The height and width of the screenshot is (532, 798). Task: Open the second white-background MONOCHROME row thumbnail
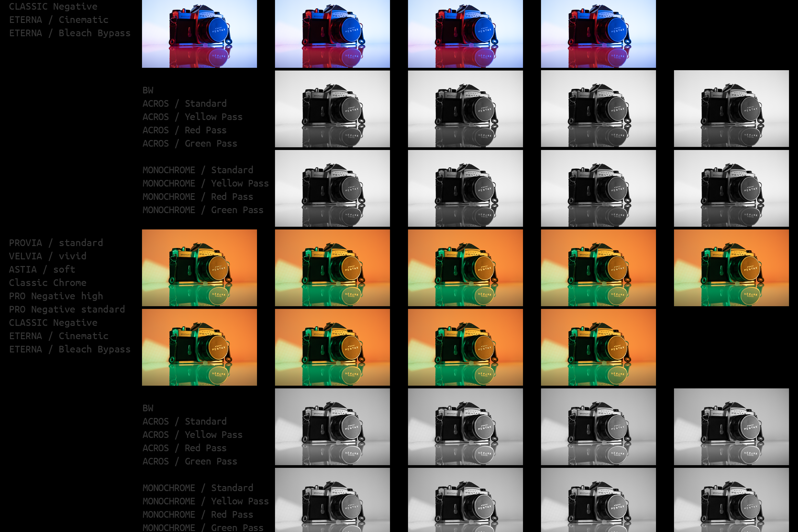(465, 188)
